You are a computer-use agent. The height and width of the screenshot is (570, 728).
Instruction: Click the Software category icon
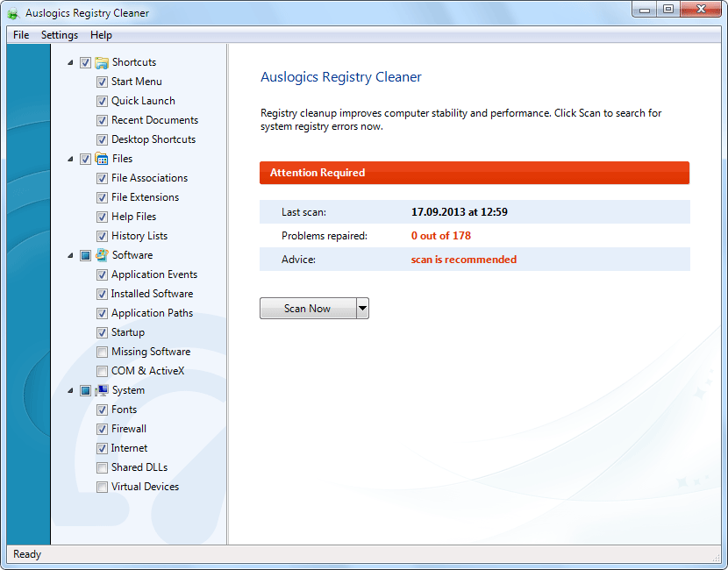click(x=102, y=255)
